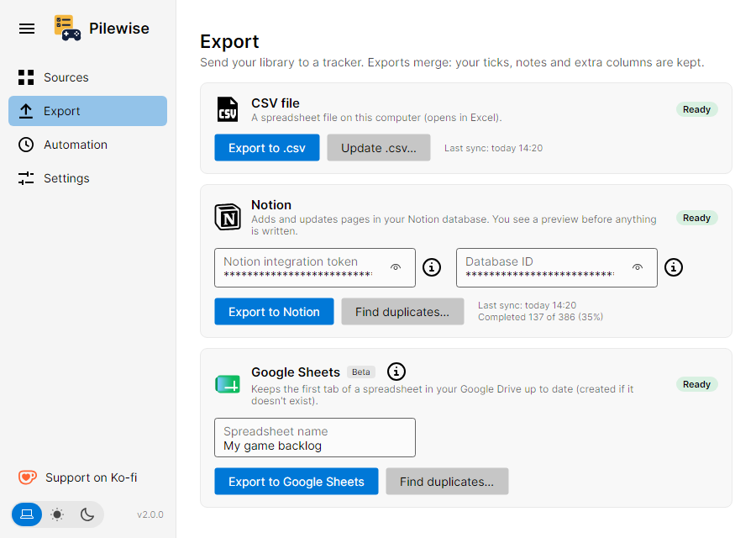Click the Export page heading
Image resolution: width=756 pixels, height=538 pixels.
click(229, 42)
